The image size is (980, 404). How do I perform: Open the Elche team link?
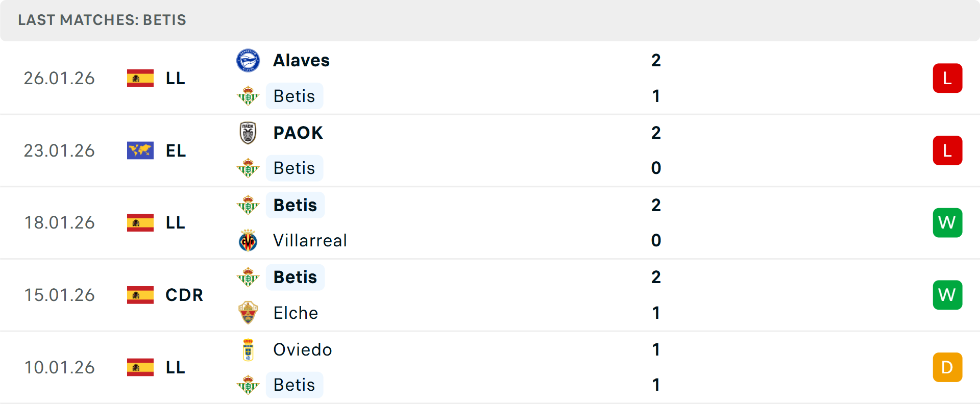296,313
